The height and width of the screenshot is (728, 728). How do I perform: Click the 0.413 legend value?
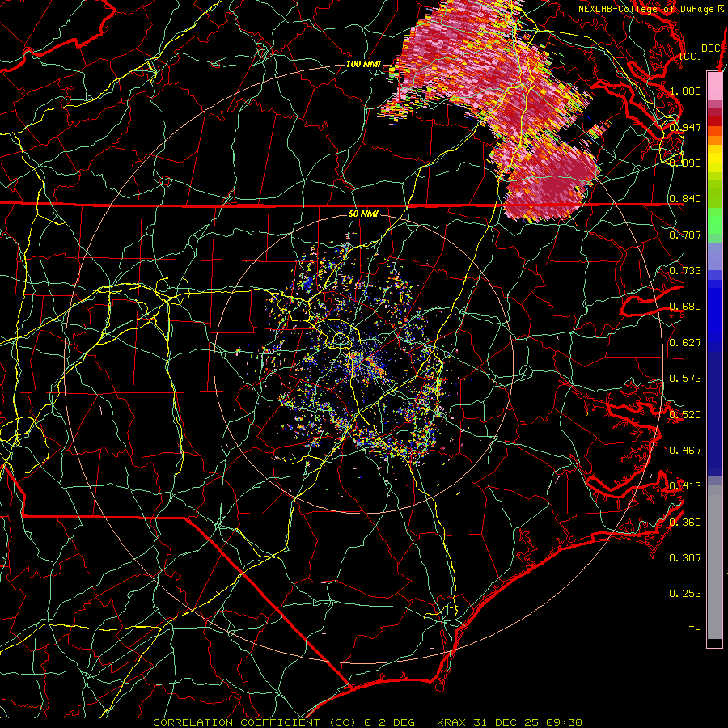685,486
